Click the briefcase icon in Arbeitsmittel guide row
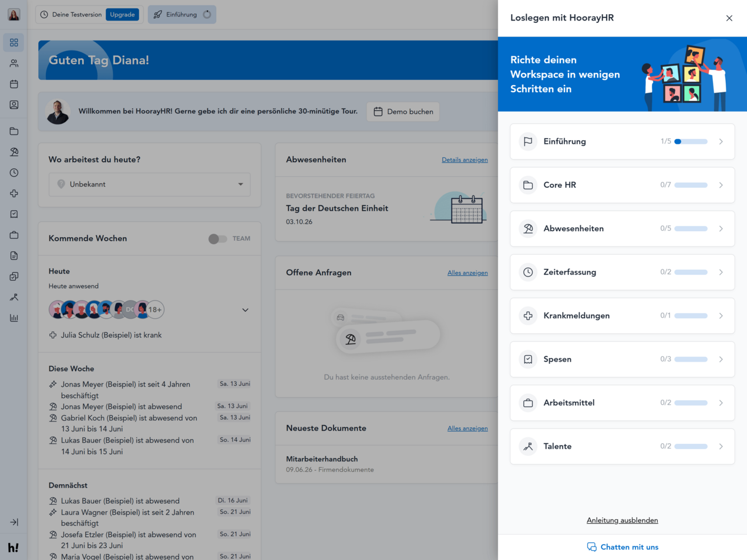 pyautogui.click(x=528, y=403)
